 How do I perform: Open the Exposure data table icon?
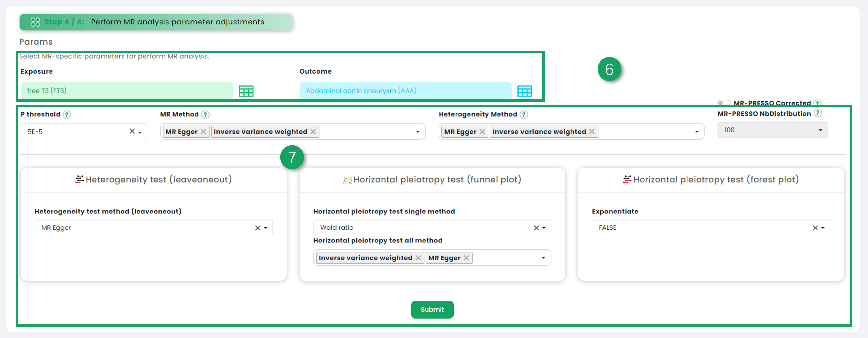click(x=246, y=91)
